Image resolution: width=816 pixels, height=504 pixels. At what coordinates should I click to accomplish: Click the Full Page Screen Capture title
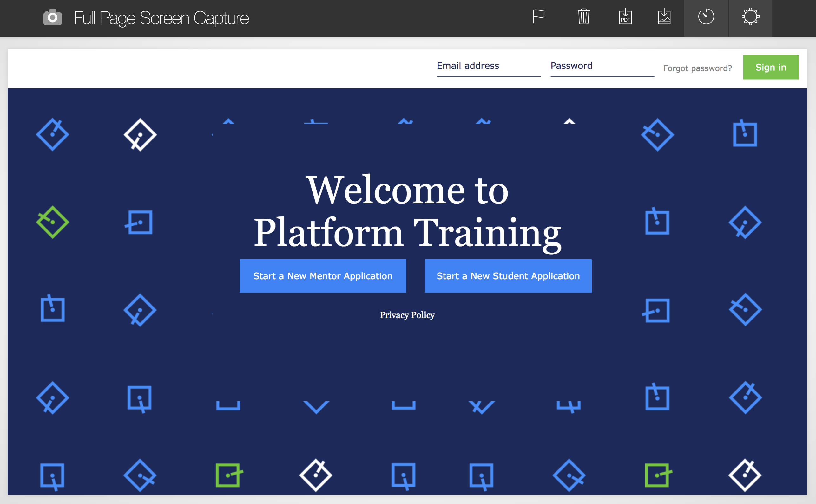[161, 18]
